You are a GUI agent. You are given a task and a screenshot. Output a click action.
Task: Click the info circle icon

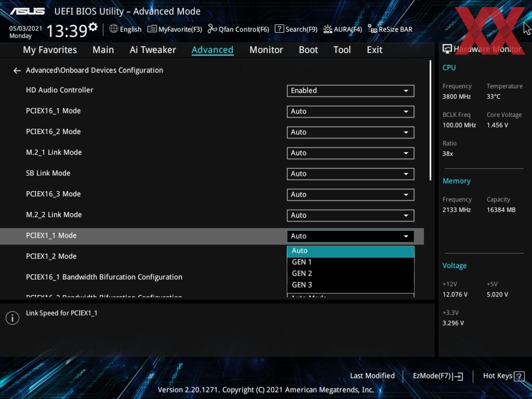coord(13,318)
